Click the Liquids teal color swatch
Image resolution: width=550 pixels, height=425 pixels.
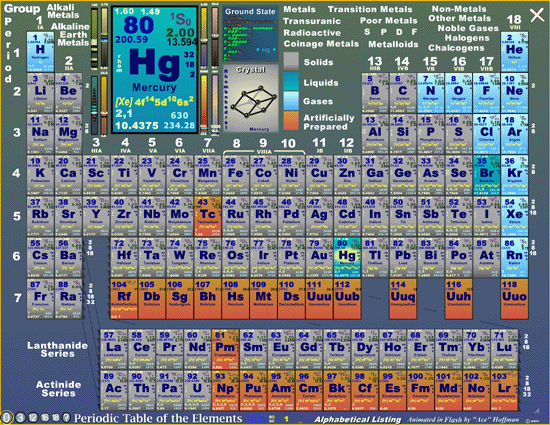pyautogui.click(x=291, y=81)
